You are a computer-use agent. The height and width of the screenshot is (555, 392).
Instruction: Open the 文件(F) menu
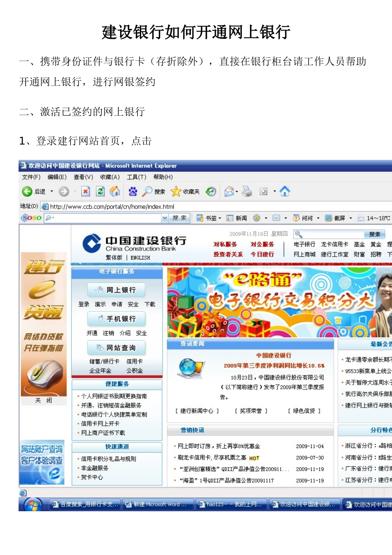(x=31, y=177)
